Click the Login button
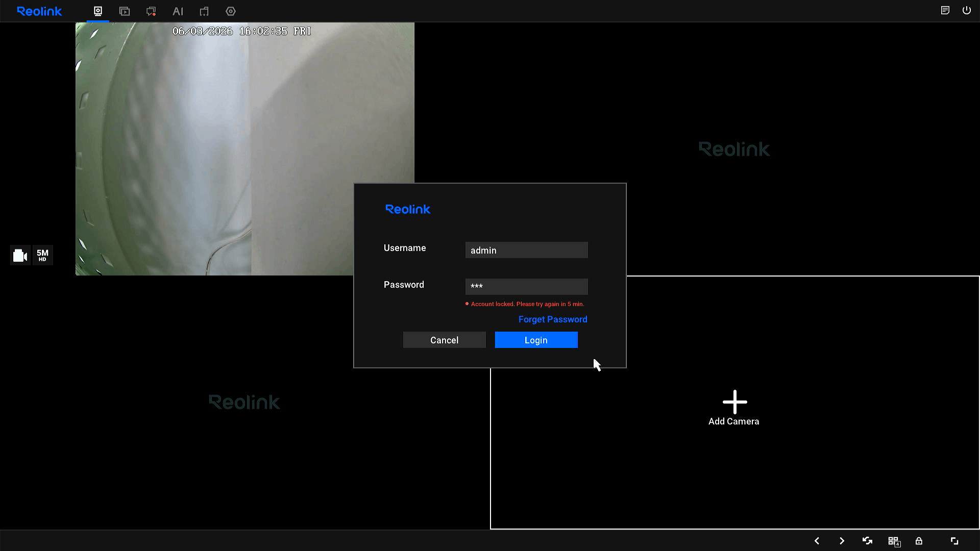Image resolution: width=980 pixels, height=551 pixels. pyautogui.click(x=536, y=340)
